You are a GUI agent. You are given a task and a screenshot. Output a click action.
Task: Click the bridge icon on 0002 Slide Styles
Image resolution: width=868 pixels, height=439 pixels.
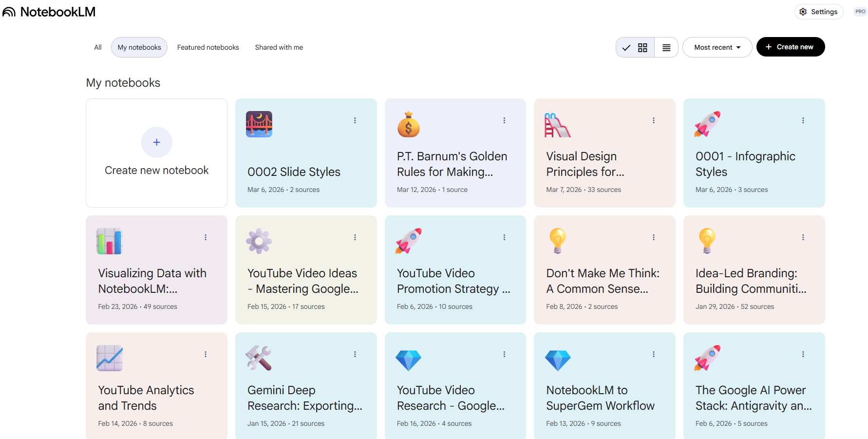click(x=259, y=124)
